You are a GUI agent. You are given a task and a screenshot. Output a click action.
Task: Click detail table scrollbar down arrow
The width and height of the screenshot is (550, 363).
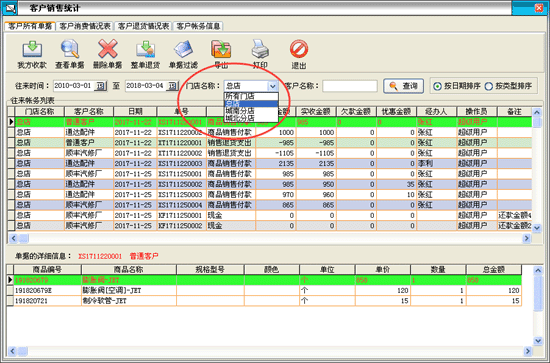[538, 340]
